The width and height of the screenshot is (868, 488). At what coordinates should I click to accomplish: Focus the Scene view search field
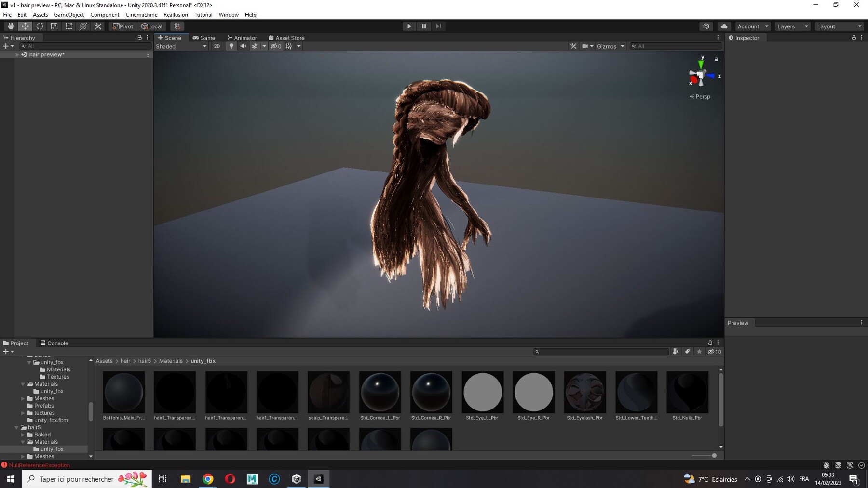click(x=676, y=46)
